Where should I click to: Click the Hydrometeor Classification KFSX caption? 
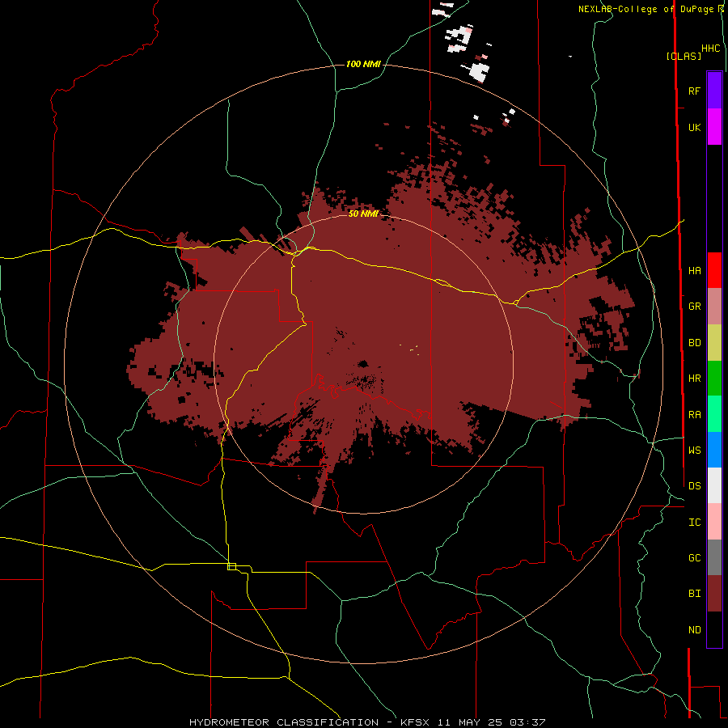pos(367,722)
